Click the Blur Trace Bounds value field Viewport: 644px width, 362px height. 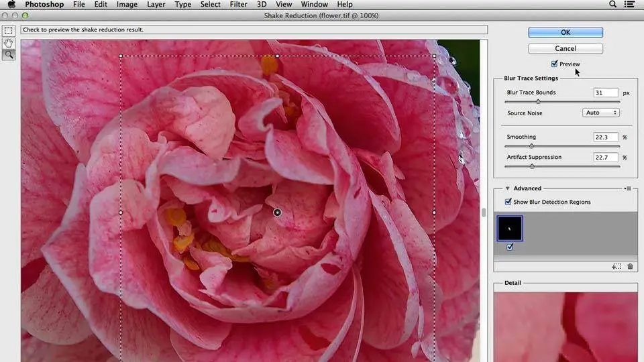(x=605, y=93)
